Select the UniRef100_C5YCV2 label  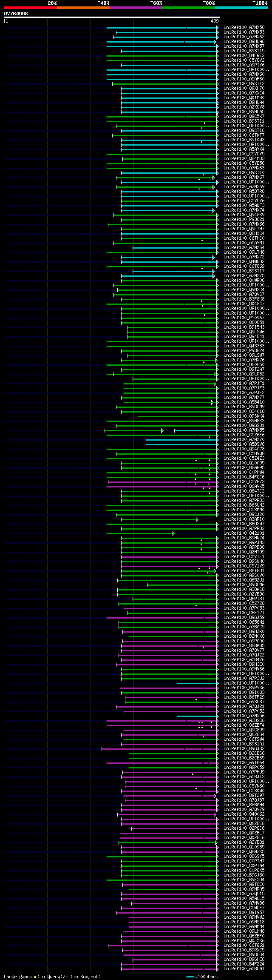click(244, 60)
